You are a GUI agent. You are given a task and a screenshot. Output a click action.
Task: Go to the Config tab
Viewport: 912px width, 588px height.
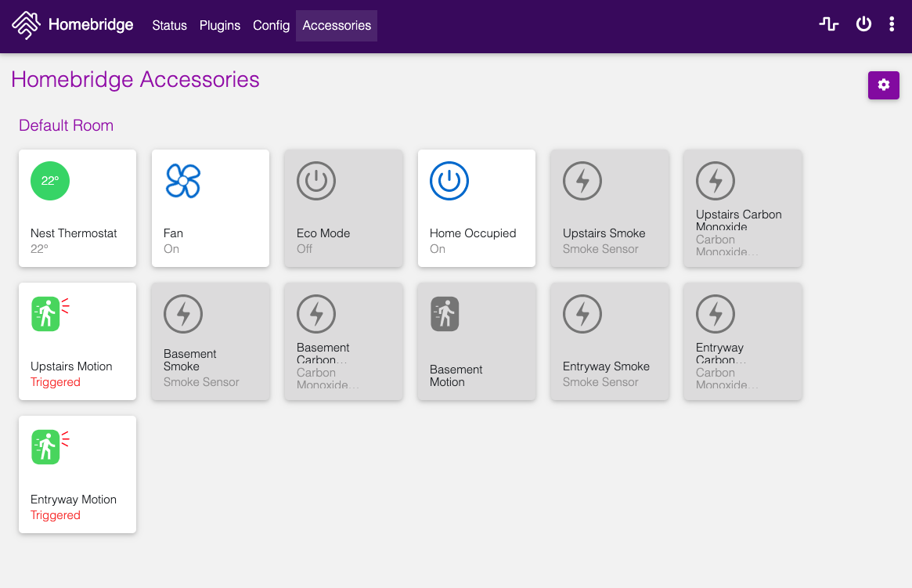[271, 26]
